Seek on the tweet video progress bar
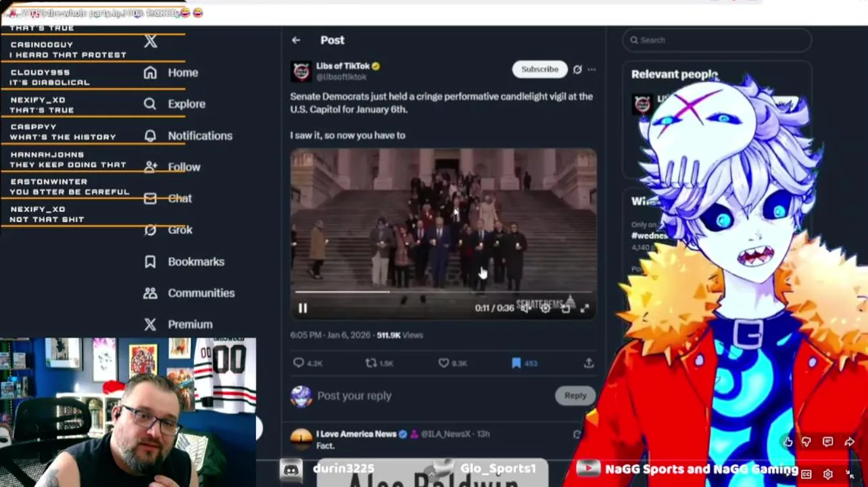The width and height of the screenshot is (868, 487). 443,292
